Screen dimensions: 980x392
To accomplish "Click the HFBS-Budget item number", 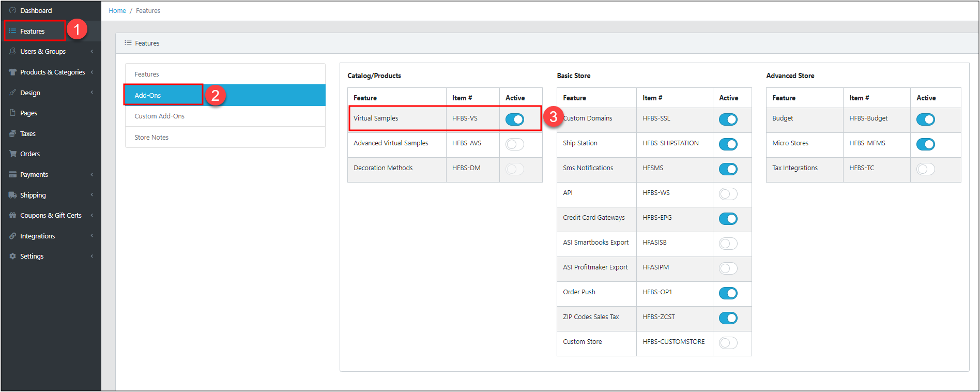I will coord(868,118).
